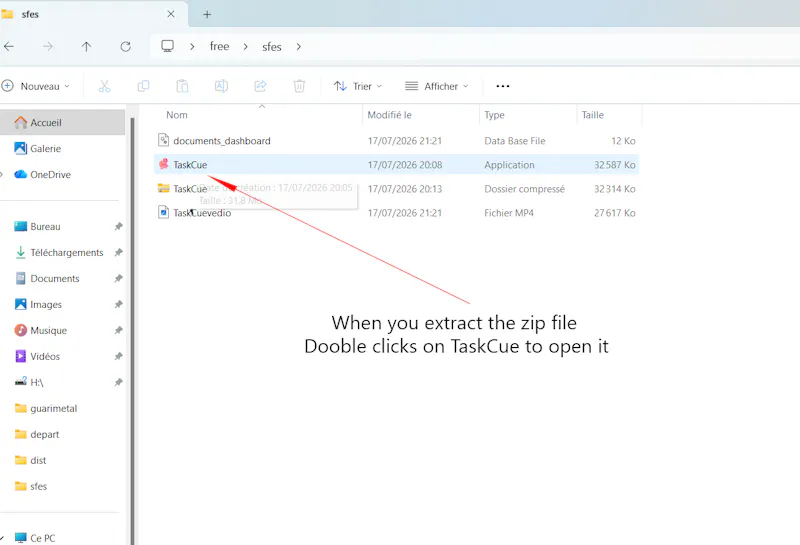Click the 32 587 Ko size cell
This screenshot has height=545, width=800.
(614, 165)
